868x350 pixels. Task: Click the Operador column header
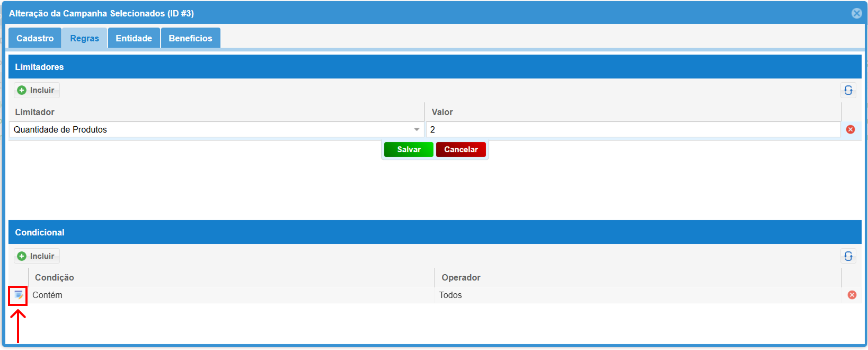(x=461, y=277)
